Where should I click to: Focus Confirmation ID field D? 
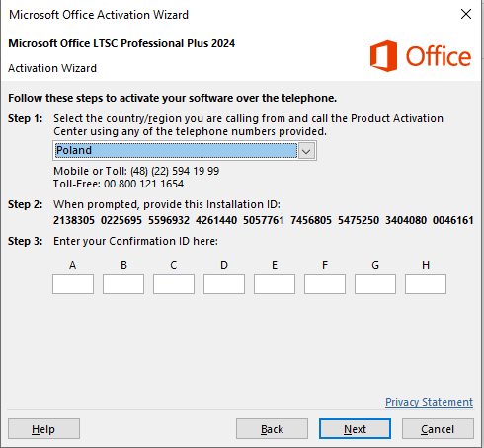point(224,284)
